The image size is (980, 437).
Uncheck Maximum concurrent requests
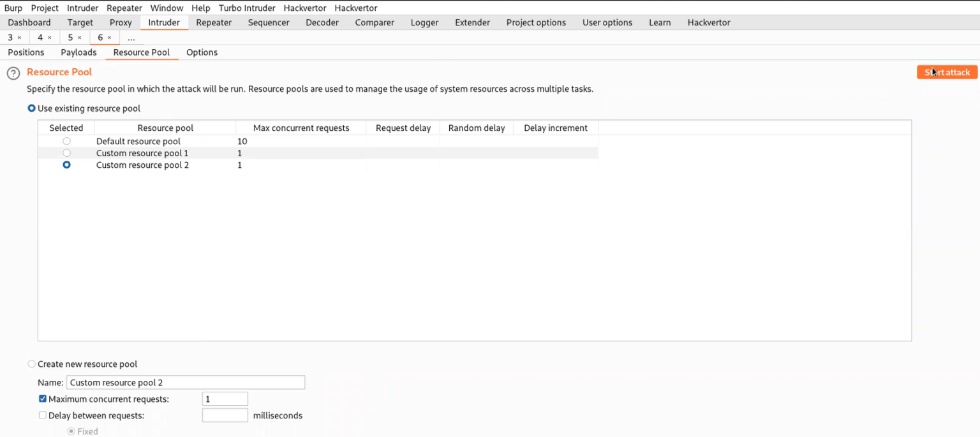pos(43,398)
